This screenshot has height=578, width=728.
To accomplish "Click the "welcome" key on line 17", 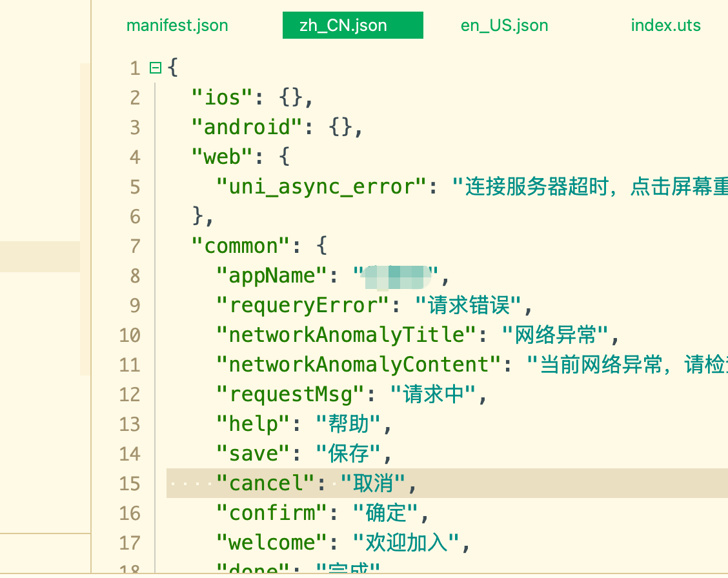I will [x=278, y=543].
